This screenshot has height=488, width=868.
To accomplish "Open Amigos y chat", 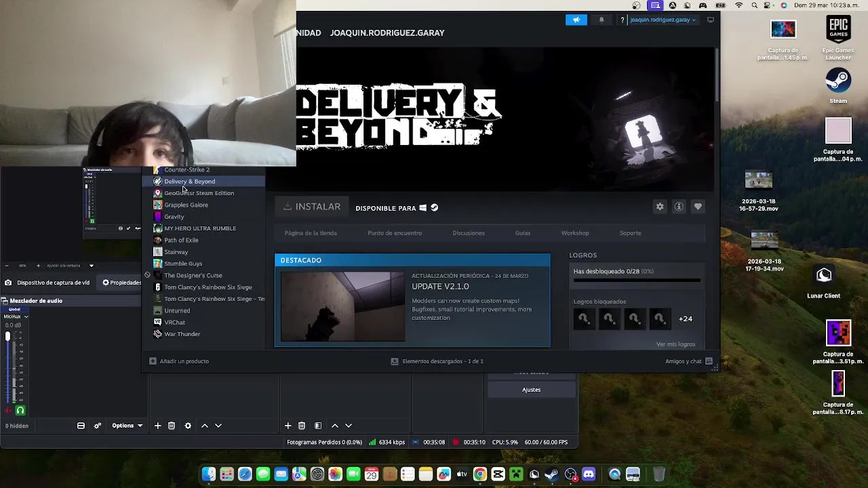I will (x=689, y=361).
